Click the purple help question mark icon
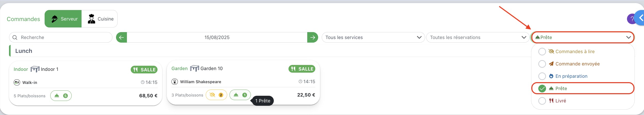This screenshot has width=644, height=115. (631, 19)
